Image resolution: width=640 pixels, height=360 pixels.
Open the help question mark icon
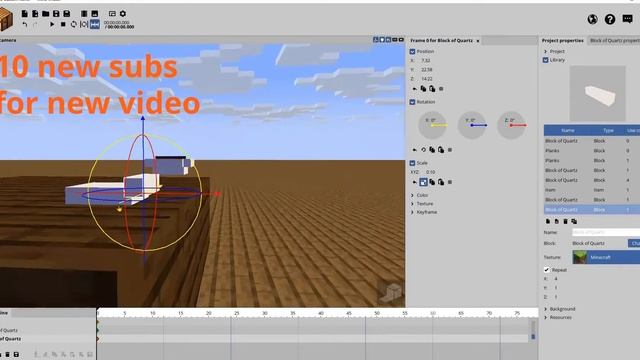point(610,19)
